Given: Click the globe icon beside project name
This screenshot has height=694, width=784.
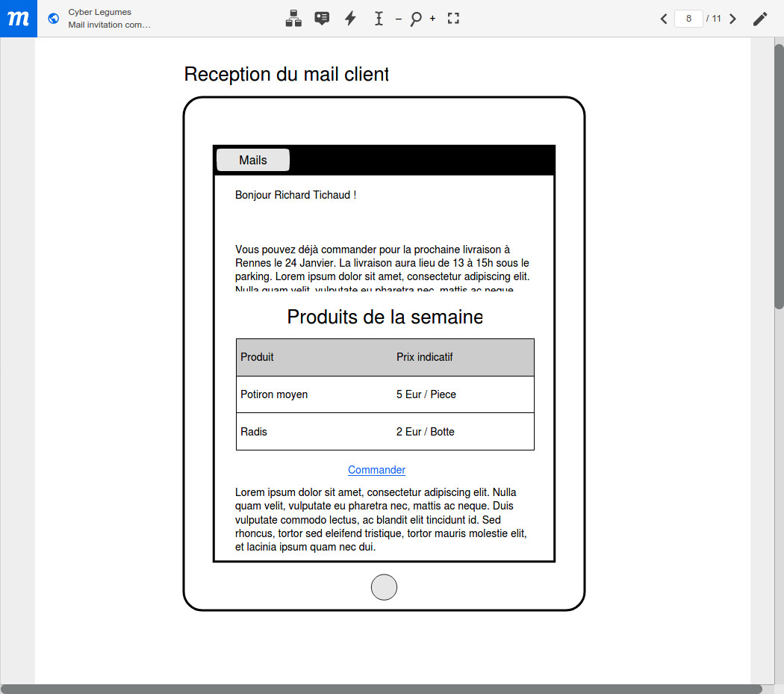Looking at the screenshot, I should (53, 19).
